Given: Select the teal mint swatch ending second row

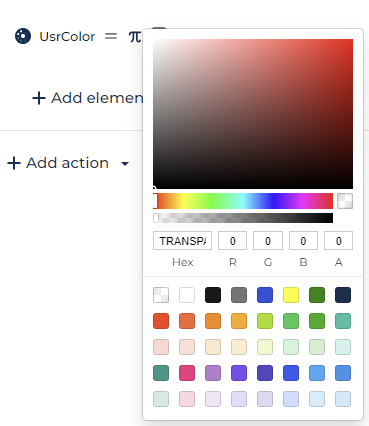Looking at the screenshot, I should 343,321.
